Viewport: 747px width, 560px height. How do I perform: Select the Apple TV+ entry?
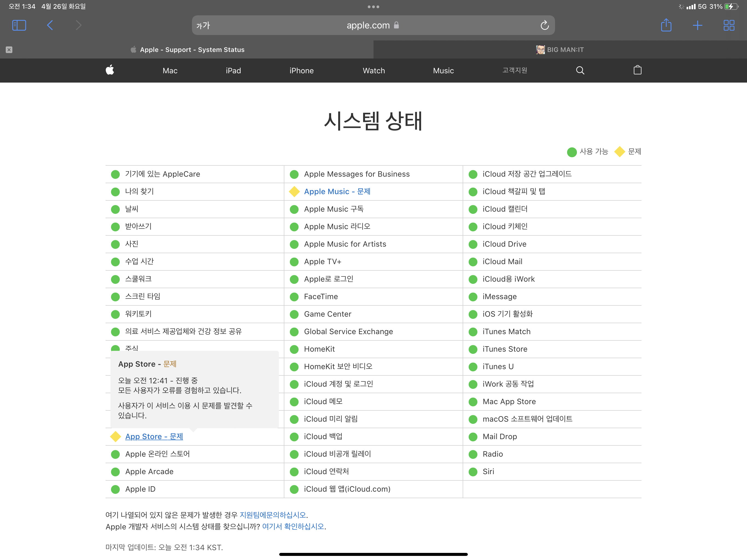(x=373, y=261)
